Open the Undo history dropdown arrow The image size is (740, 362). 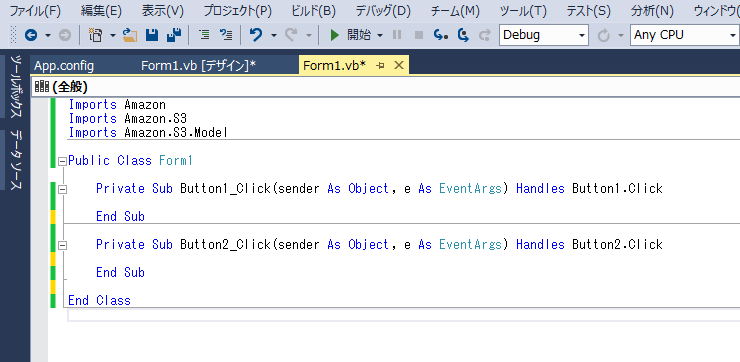(x=273, y=35)
